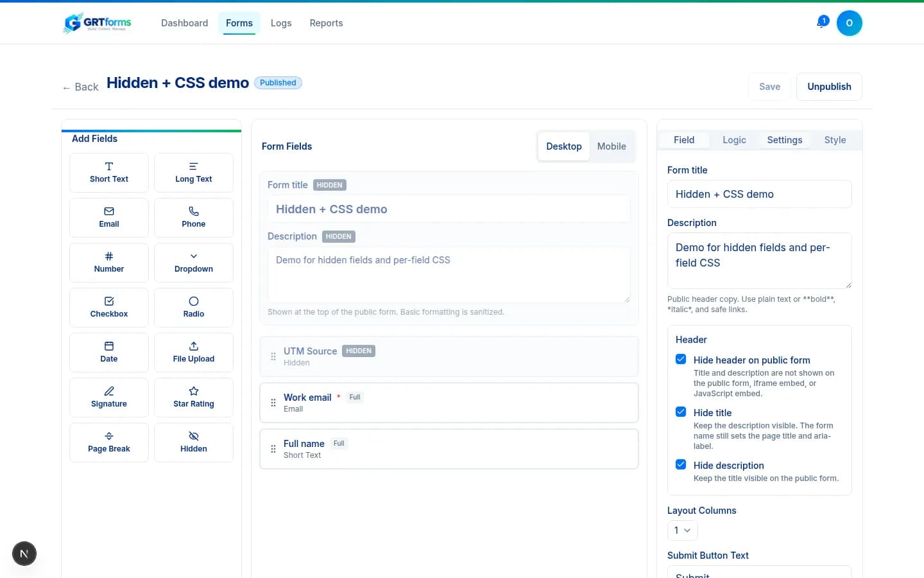This screenshot has width=924, height=578.
Task: Uncheck the Hide description checkbox
Action: point(681,465)
